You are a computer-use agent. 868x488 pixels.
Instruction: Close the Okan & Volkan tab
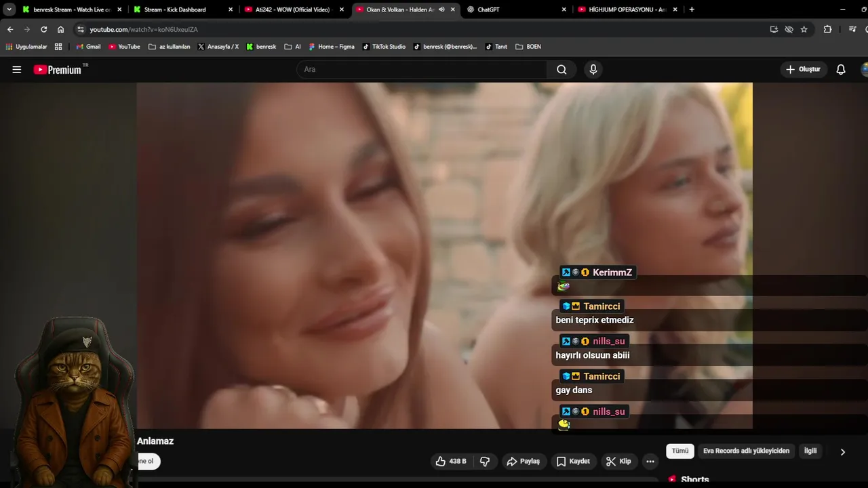tap(453, 9)
